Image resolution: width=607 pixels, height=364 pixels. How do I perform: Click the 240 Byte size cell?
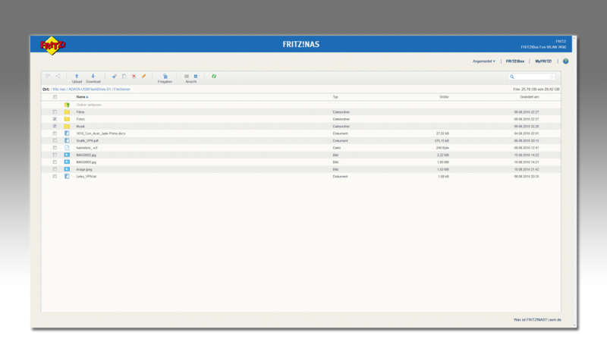pos(442,147)
